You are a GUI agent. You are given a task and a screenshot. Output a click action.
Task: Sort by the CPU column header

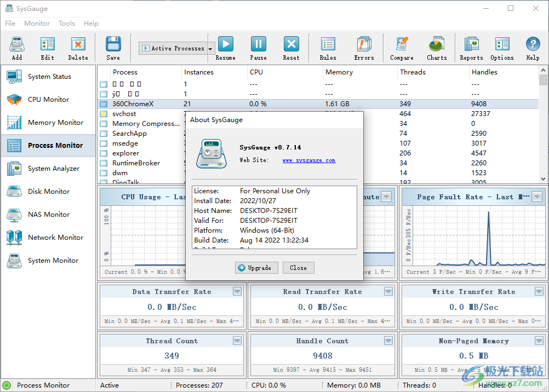285,72
